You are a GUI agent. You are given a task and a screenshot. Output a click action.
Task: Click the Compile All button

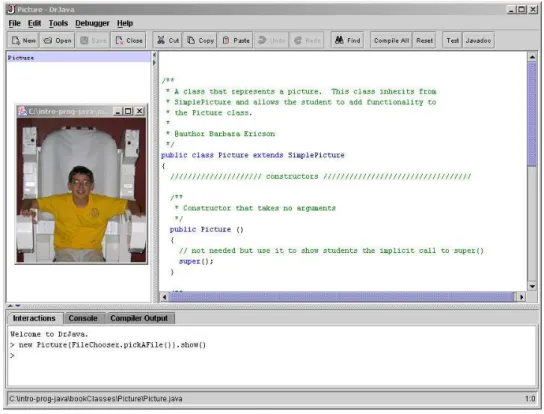391,40
